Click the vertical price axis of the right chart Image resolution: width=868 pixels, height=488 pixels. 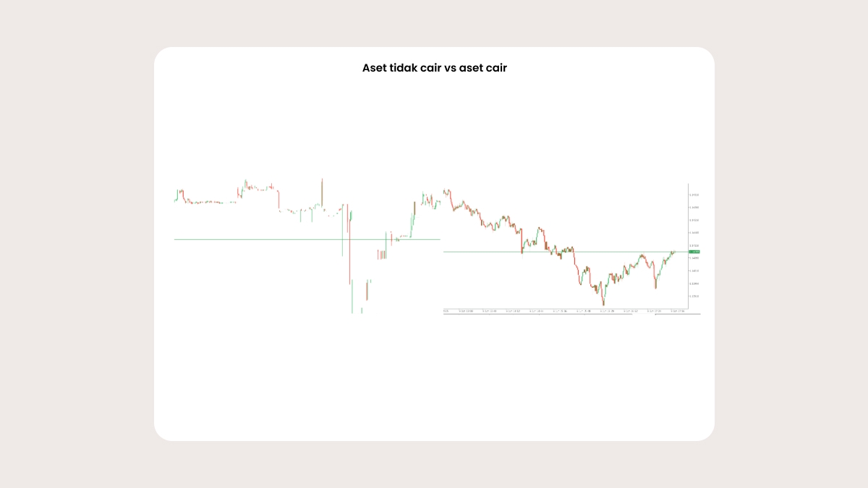click(694, 246)
